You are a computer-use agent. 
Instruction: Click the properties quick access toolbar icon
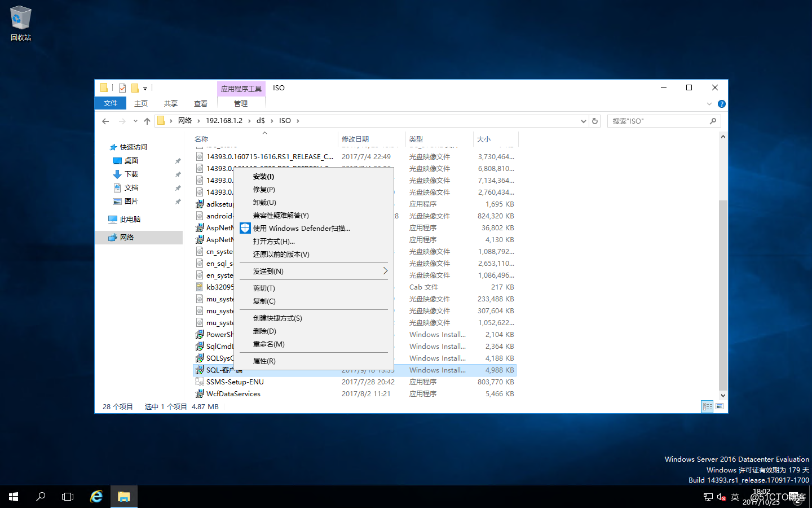coord(122,88)
